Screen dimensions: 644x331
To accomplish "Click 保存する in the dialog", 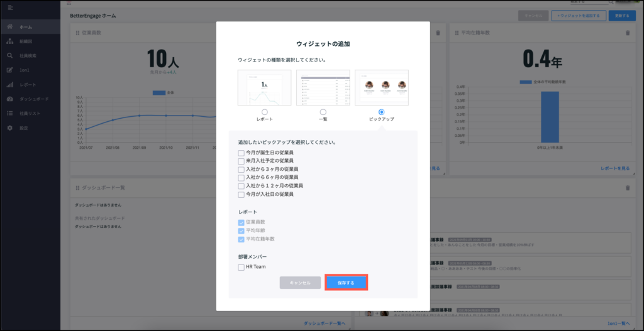I will point(346,283).
